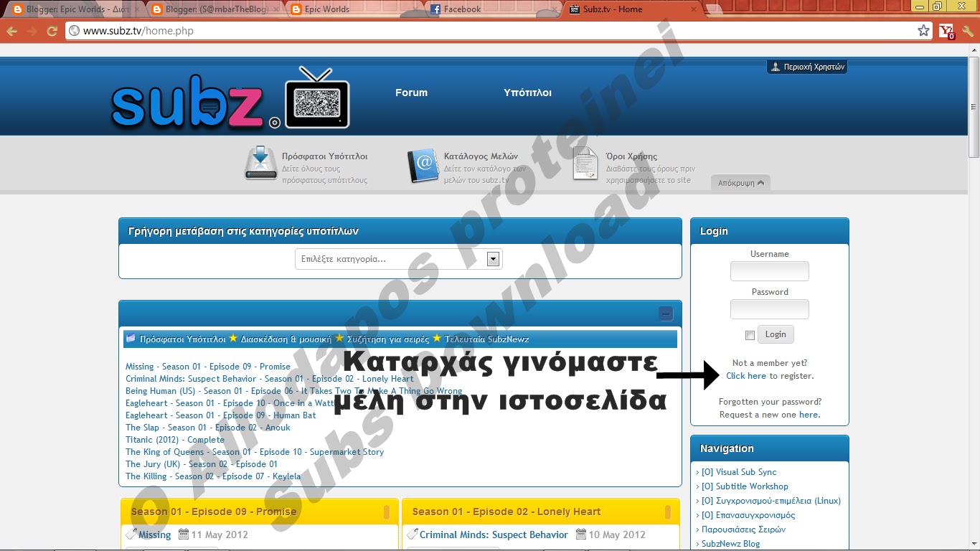Go back with the browser back arrow
Image resolution: width=980 pixels, height=551 pixels.
click(12, 31)
